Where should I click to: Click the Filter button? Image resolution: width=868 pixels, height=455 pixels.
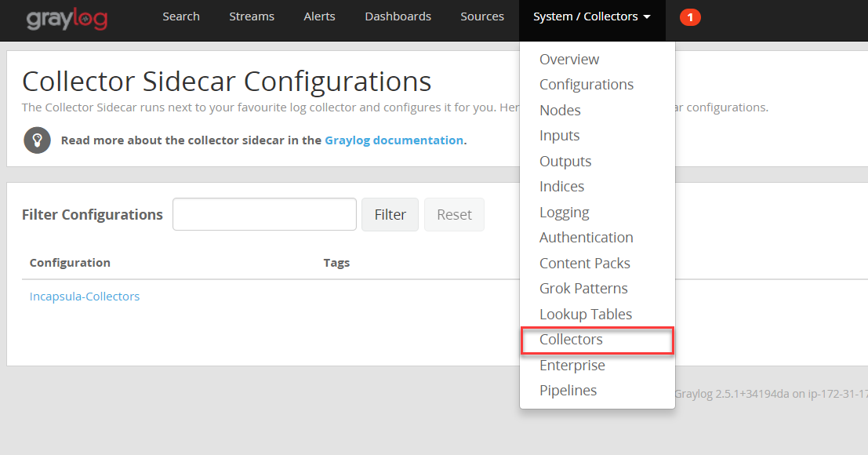pos(390,214)
